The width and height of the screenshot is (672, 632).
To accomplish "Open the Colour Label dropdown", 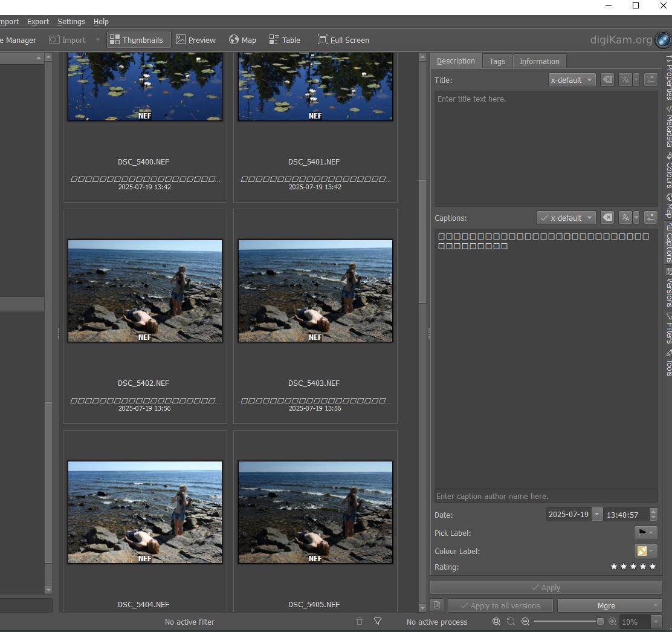I will (x=645, y=551).
